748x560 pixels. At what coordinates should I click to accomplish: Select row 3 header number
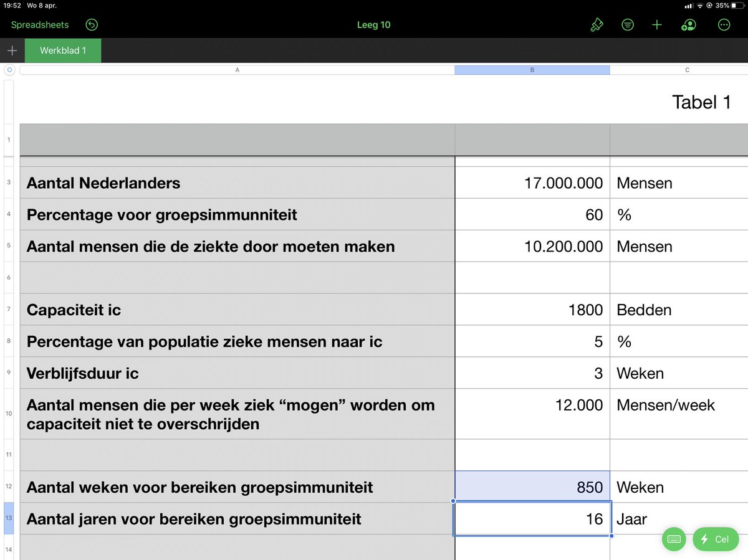tap(9, 183)
